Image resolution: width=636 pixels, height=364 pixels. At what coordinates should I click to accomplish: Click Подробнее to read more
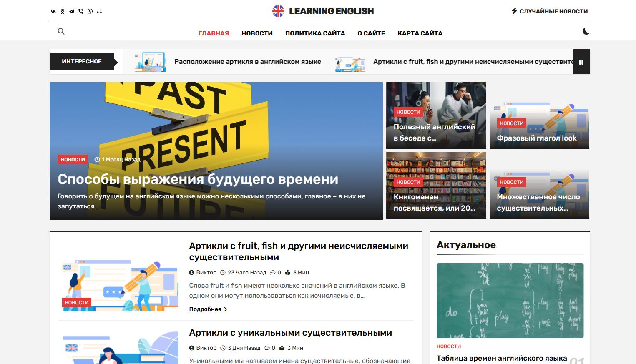(208, 309)
